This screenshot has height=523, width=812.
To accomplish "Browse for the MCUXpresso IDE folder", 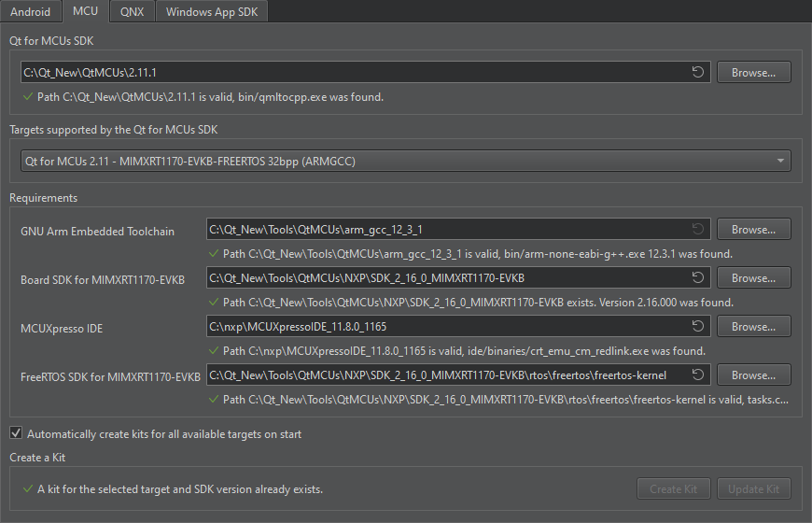I will coord(753,326).
